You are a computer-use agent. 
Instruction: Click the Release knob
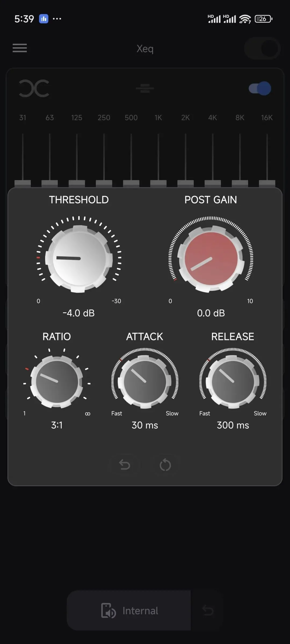[x=233, y=382]
